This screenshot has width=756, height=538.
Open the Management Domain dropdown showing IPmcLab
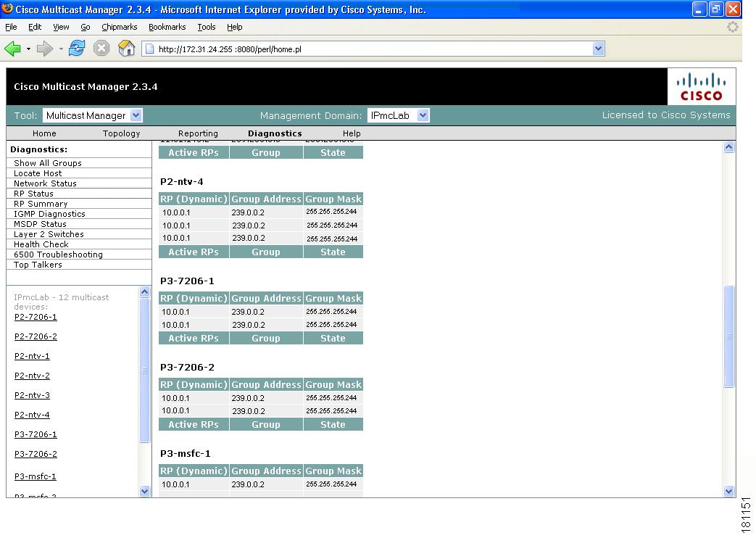click(x=398, y=115)
